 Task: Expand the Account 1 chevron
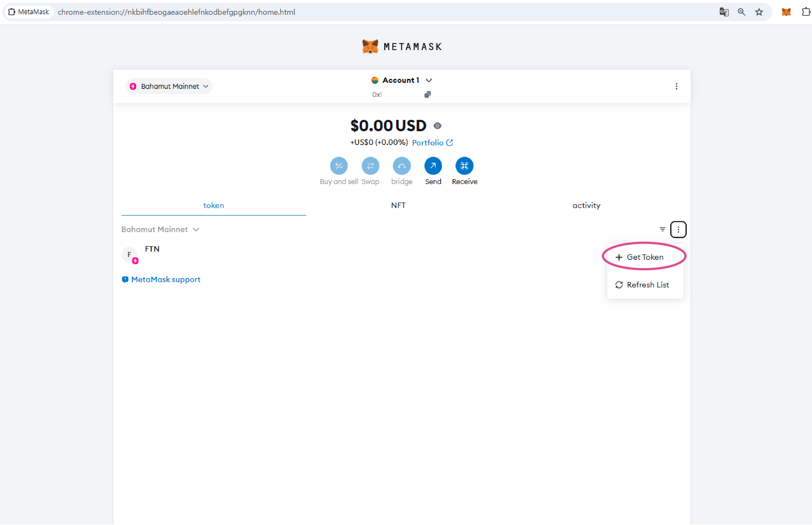[x=429, y=80]
